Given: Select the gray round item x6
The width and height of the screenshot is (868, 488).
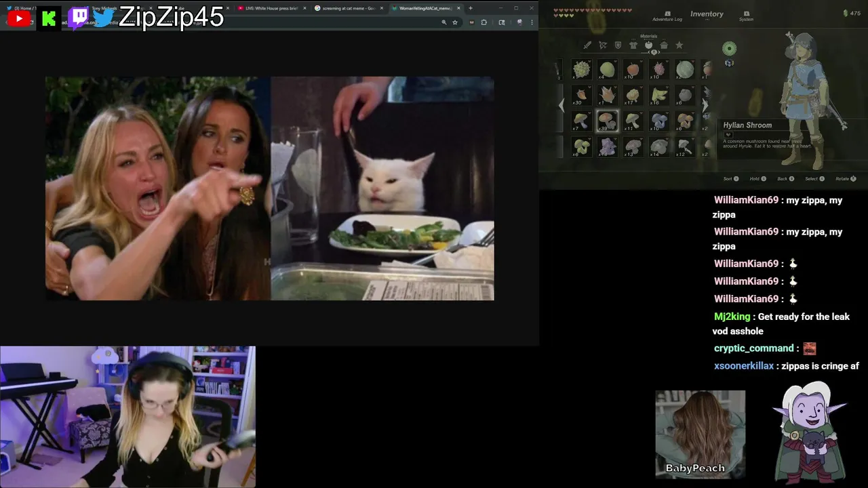Looking at the screenshot, I should pyautogui.click(x=685, y=95).
